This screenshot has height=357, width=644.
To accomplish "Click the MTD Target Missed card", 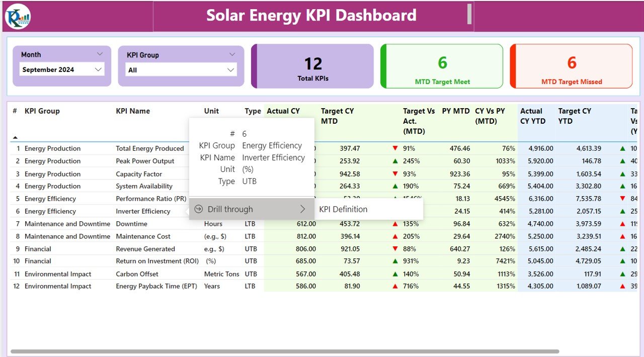I will click(x=571, y=66).
